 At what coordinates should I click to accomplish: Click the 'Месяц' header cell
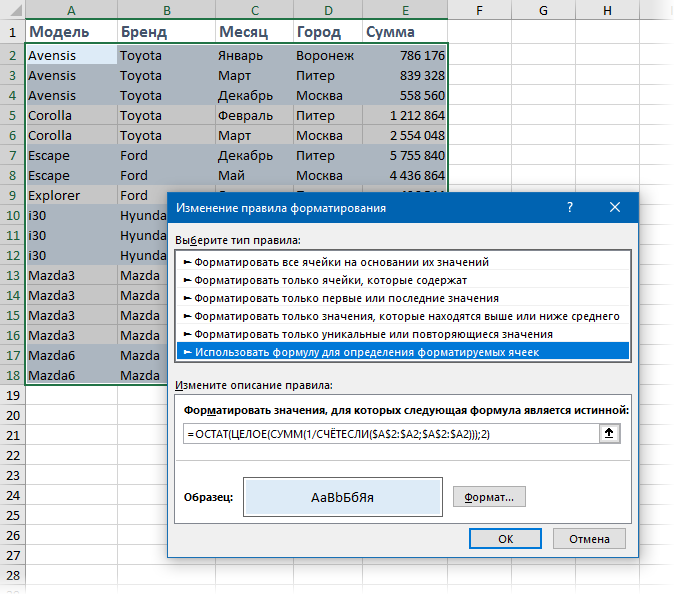coord(255,32)
